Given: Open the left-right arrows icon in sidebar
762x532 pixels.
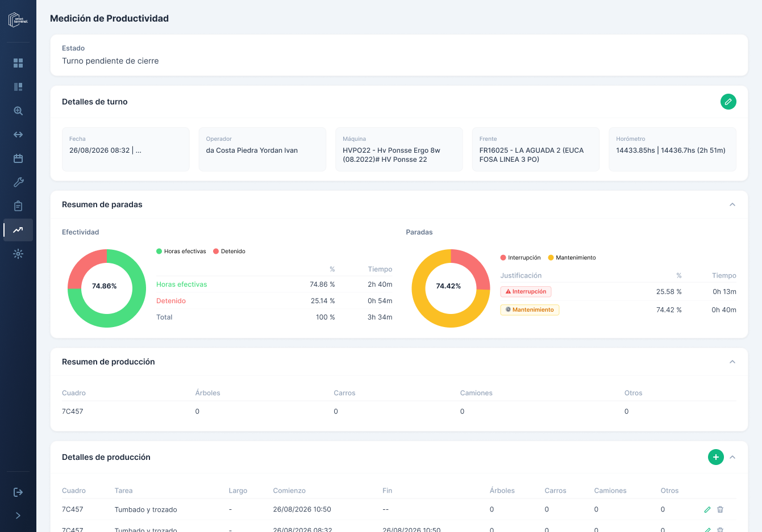Looking at the screenshot, I should click(18, 135).
